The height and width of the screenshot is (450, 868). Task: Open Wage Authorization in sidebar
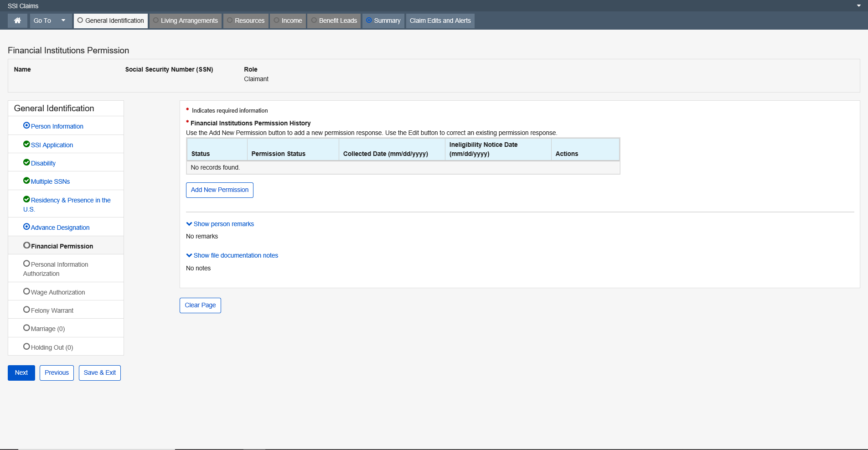(x=58, y=292)
